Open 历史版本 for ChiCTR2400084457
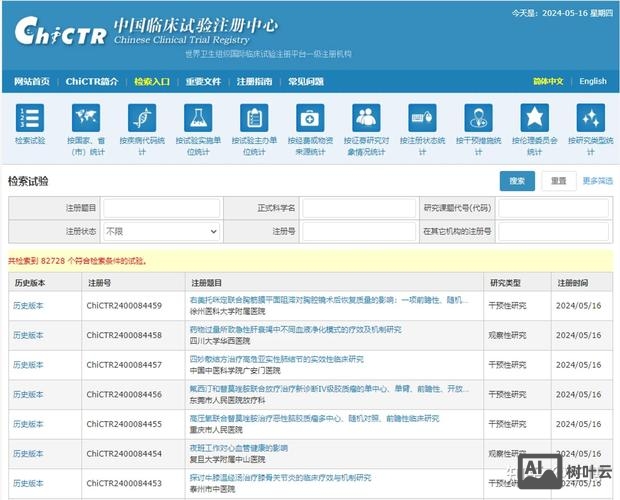Screen dimensions: 620x500 (28, 365)
